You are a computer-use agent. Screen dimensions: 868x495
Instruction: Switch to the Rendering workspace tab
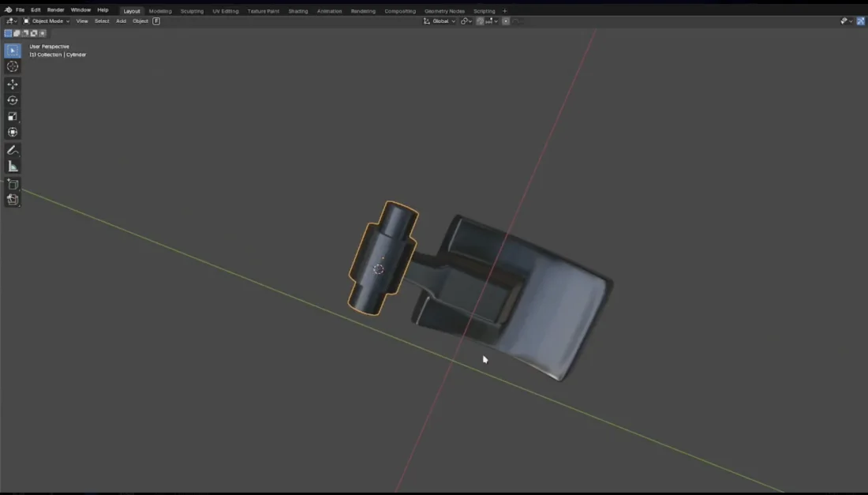[363, 11]
